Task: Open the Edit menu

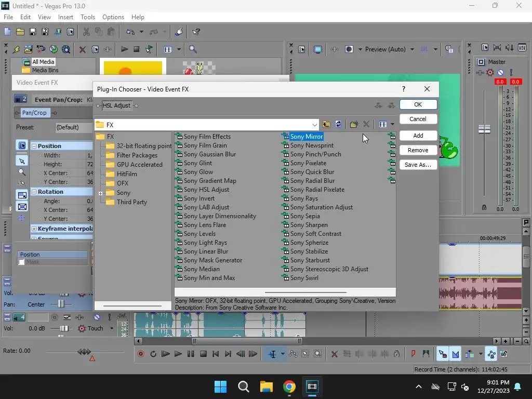Action: point(25,17)
